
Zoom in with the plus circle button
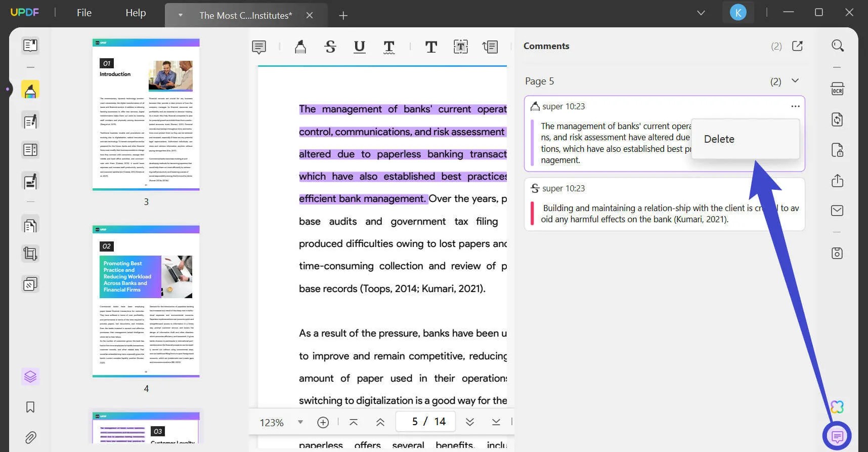pyautogui.click(x=323, y=422)
